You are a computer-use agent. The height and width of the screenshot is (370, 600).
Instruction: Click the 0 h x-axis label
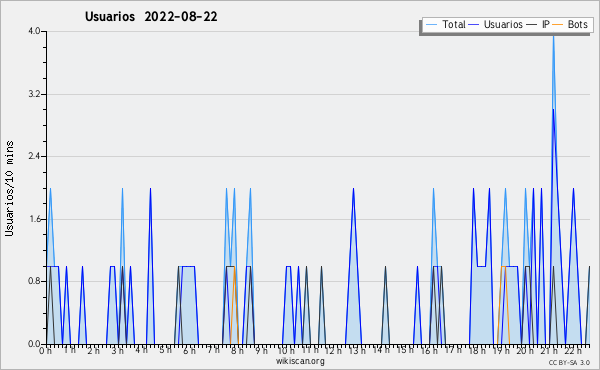tap(45, 350)
